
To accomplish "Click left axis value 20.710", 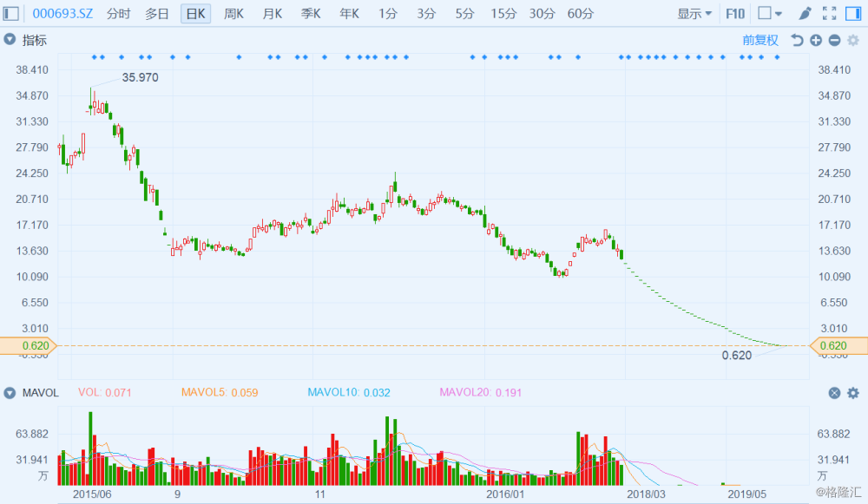I will tap(32, 200).
